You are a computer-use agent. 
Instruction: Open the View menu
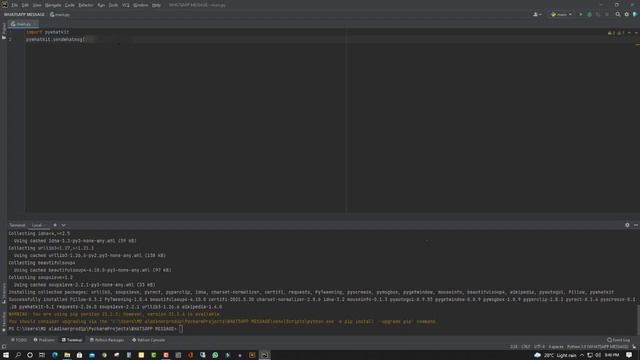coord(37,5)
